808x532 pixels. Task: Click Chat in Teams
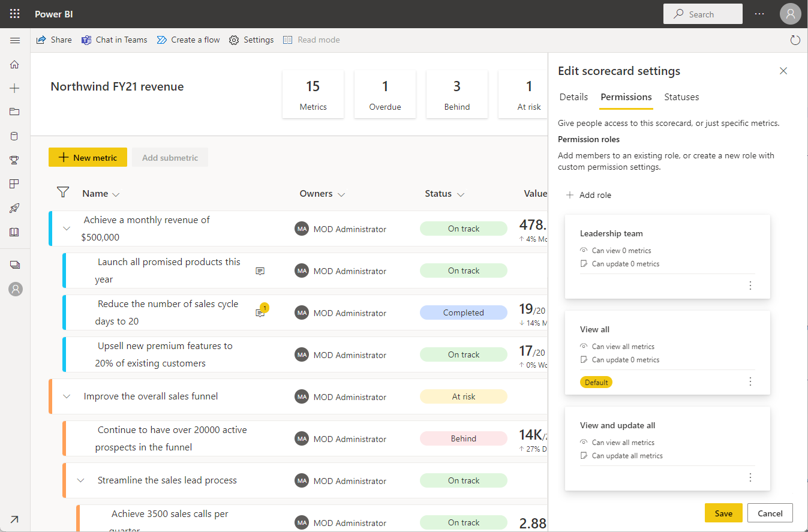coord(115,40)
